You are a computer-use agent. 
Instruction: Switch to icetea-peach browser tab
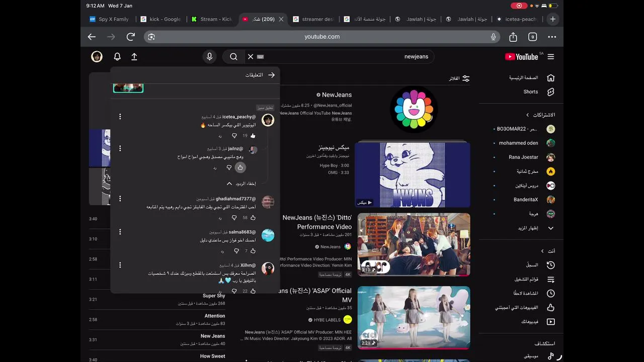517,19
